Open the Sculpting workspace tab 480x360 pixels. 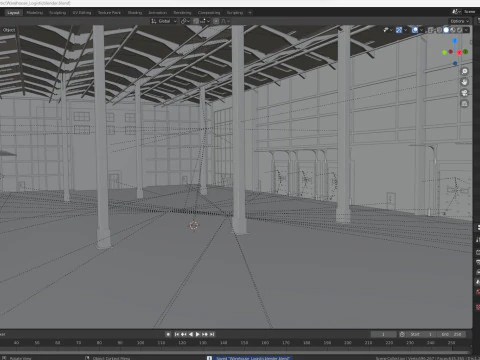[58, 13]
